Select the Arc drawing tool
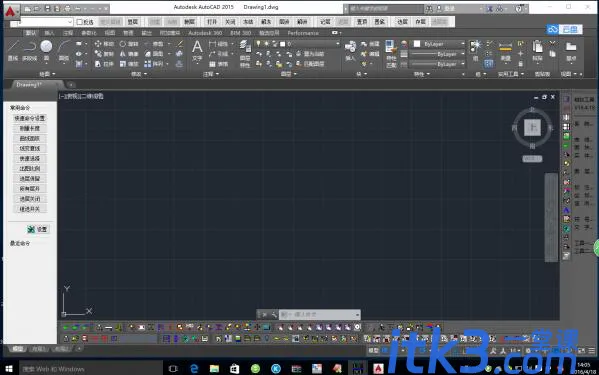599x375 pixels. coord(64,50)
